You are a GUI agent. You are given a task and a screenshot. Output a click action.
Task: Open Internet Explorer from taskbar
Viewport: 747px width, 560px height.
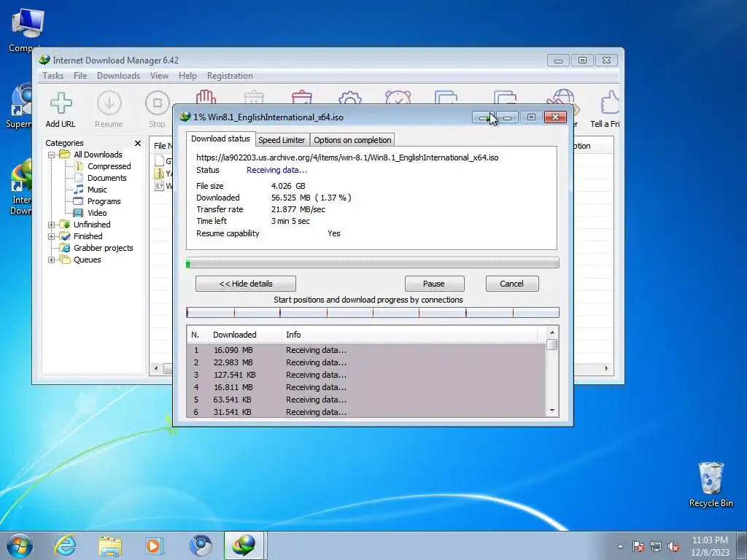[65, 545]
